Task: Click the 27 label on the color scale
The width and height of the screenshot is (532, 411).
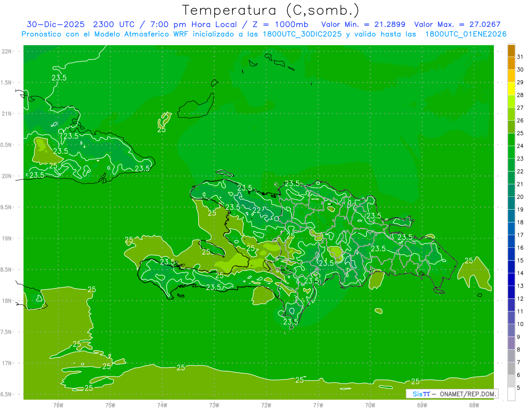Action: [520, 108]
